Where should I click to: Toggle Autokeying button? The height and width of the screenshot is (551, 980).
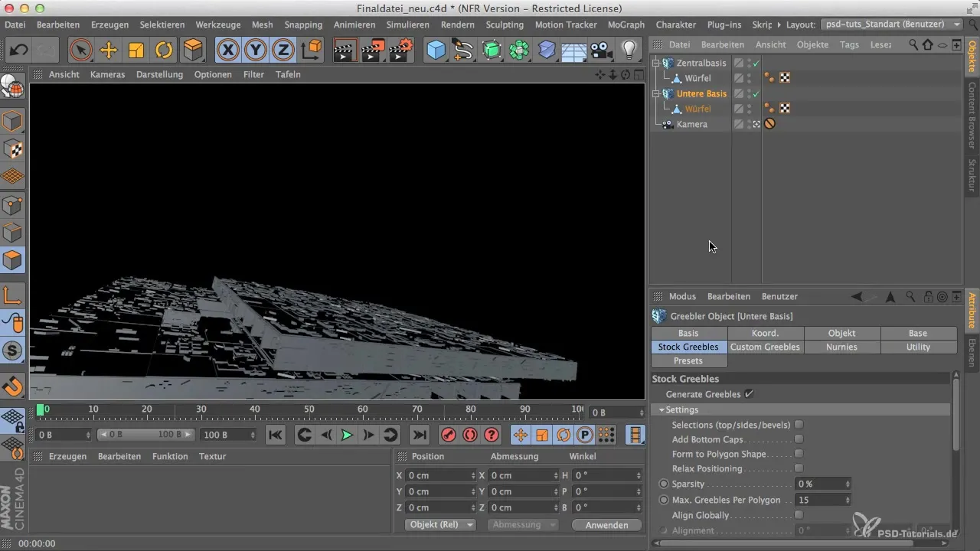470,435
